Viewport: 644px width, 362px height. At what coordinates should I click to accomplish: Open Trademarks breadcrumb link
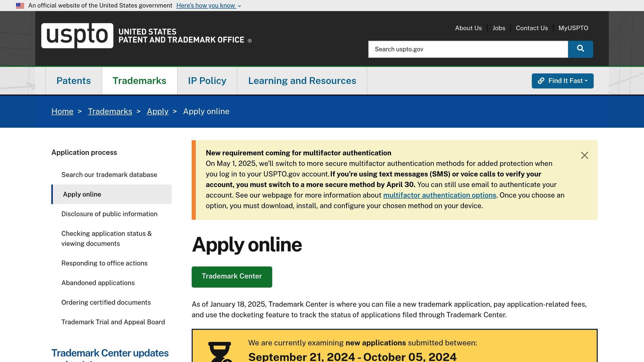(110, 112)
